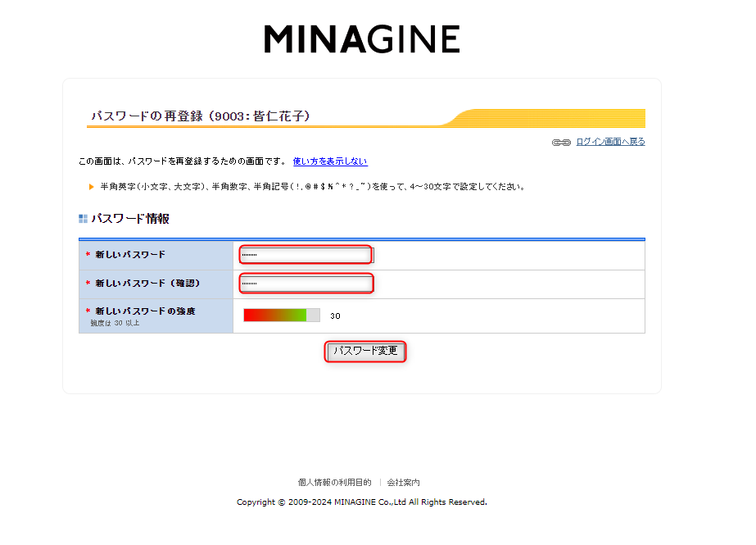Click the password character rules instruction text
Screen dimensions: 756x545
[x=312, y=187]
